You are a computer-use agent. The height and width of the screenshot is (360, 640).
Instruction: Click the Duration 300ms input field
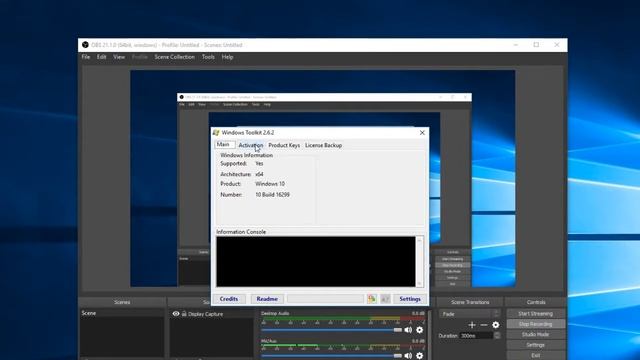[476, 336]
